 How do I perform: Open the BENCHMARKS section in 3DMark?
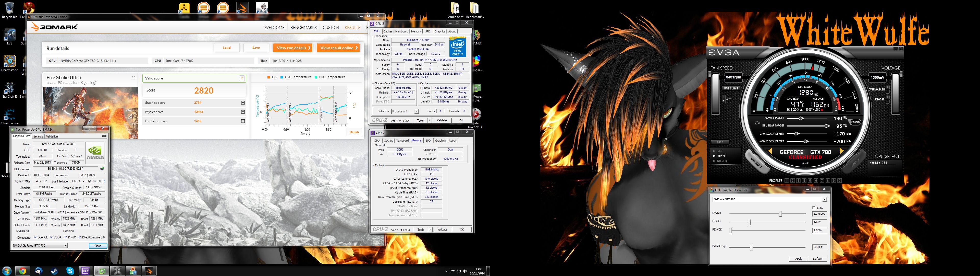[x=303, y=27]
